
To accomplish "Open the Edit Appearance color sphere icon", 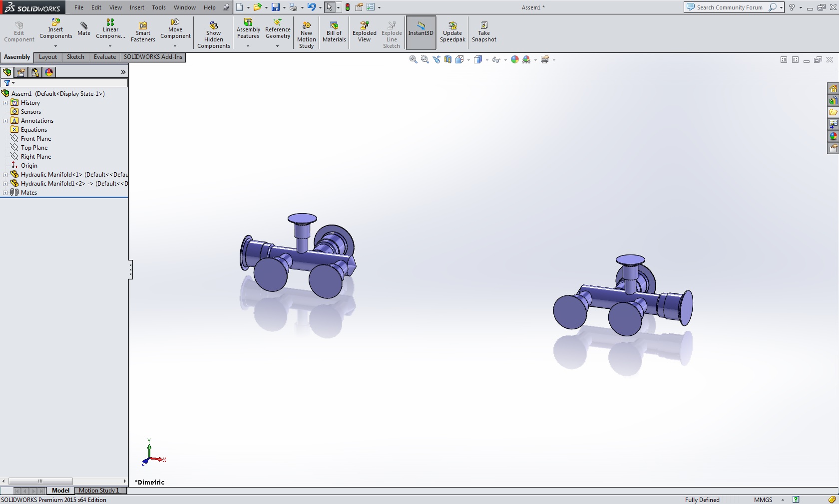I will 514,60.
